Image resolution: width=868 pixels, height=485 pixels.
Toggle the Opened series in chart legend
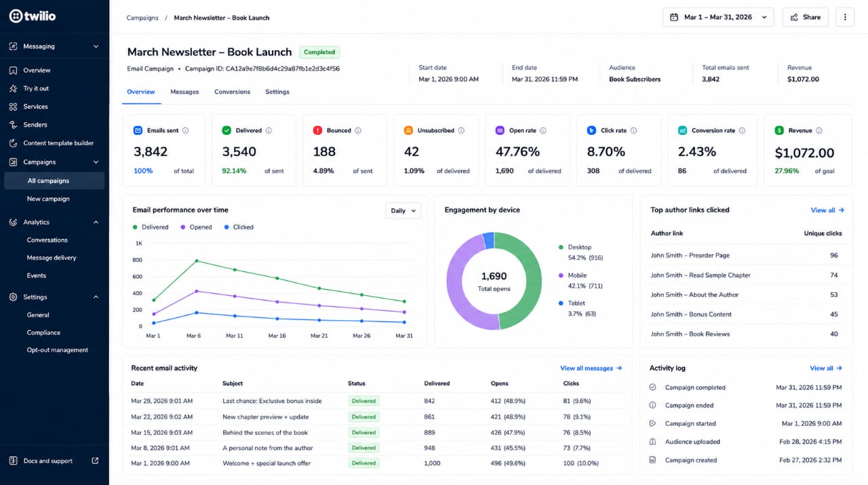[196, 227]
